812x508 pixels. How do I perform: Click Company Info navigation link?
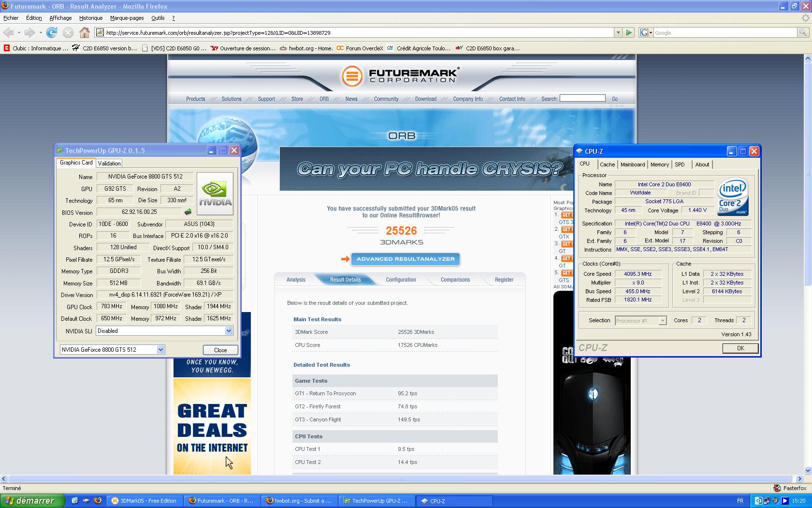click(x=468, y=99)
